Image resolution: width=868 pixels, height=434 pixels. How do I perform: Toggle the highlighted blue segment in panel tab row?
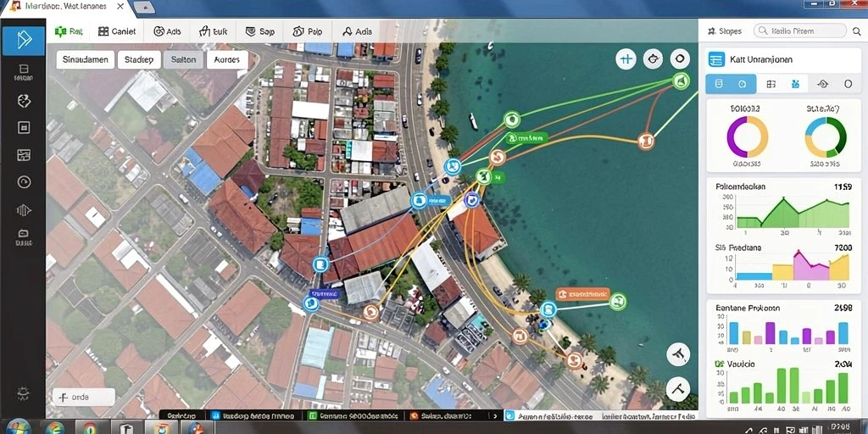pos(730,84)
